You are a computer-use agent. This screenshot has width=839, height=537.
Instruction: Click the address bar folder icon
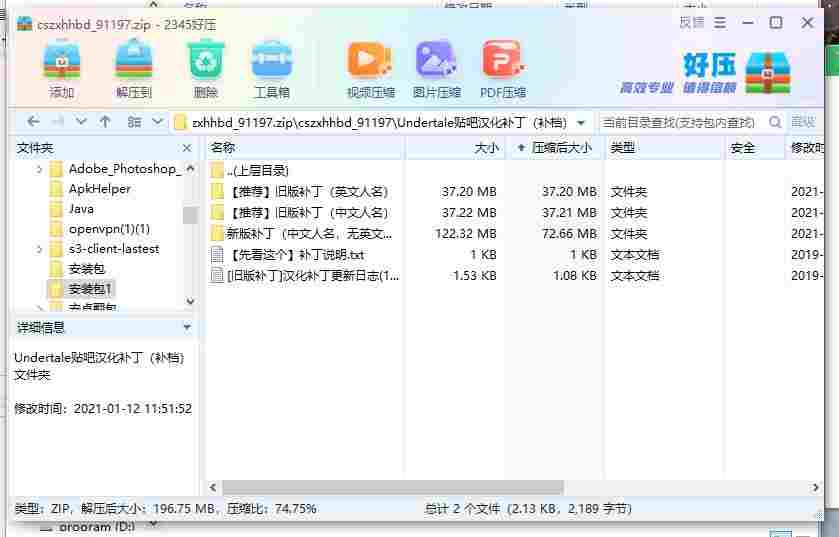click(x=181, y=122)
